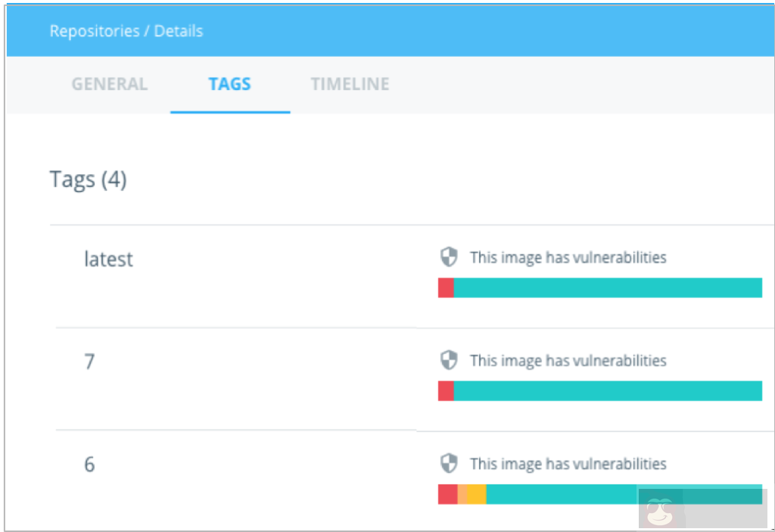775x532 pixels.
Task: Click the shield icon next to tag 7
Action: coord(449,359)
